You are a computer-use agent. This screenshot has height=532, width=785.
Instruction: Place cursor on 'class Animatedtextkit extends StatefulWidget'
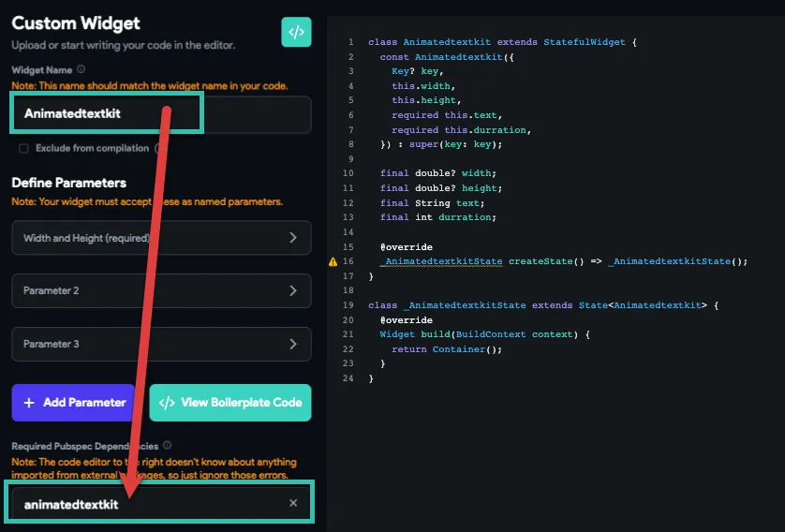pos(502,42)
